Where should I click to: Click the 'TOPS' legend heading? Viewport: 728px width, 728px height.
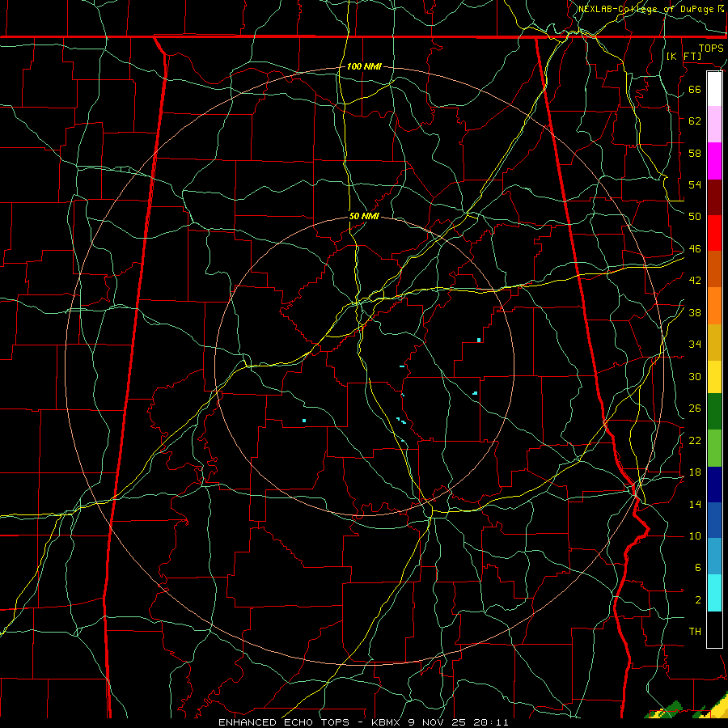pos(711,49)
